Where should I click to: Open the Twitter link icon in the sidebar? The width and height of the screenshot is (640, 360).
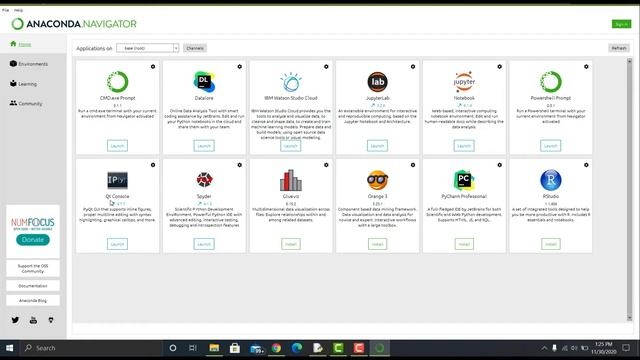pos(15,320)
